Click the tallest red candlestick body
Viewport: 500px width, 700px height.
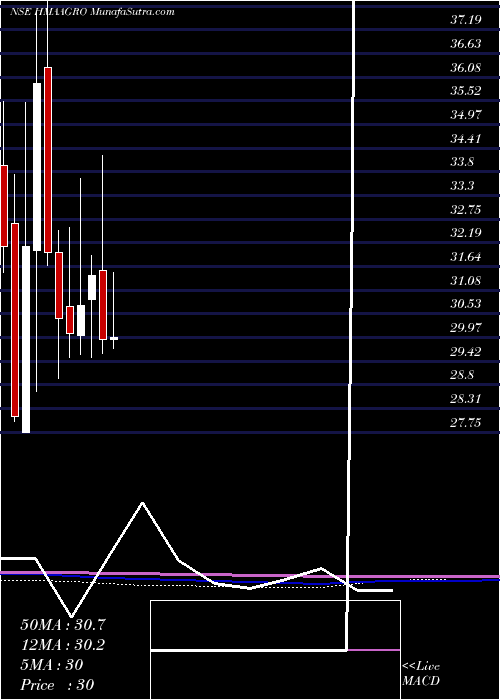[x=15, y=320]
